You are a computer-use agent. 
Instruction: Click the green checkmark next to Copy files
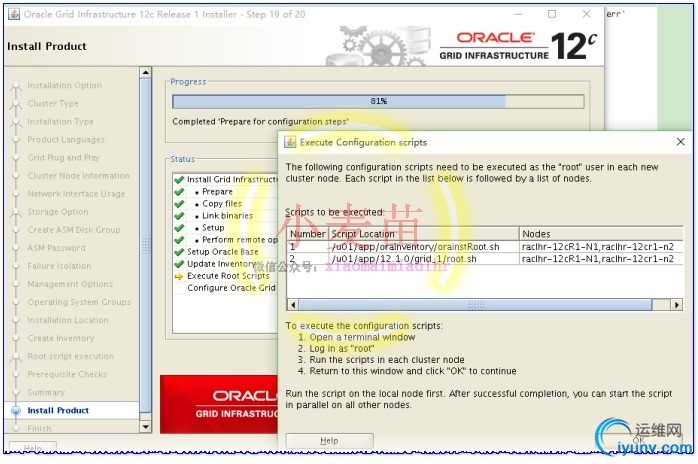179,204
